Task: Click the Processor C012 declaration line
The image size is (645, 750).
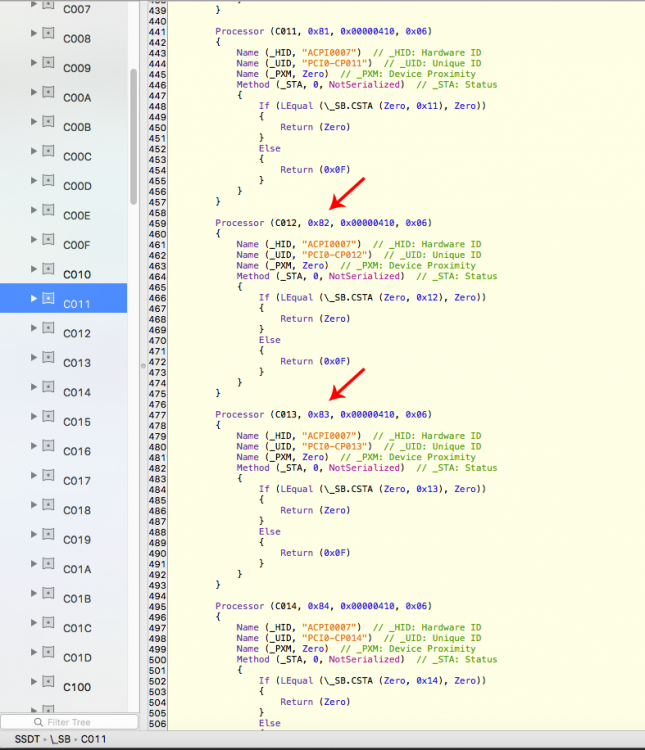Action: pos(323,223)
